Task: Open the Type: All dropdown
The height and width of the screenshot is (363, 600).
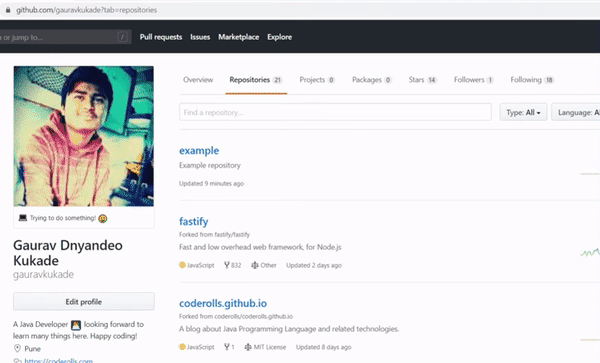Action: tap(523, 112)
